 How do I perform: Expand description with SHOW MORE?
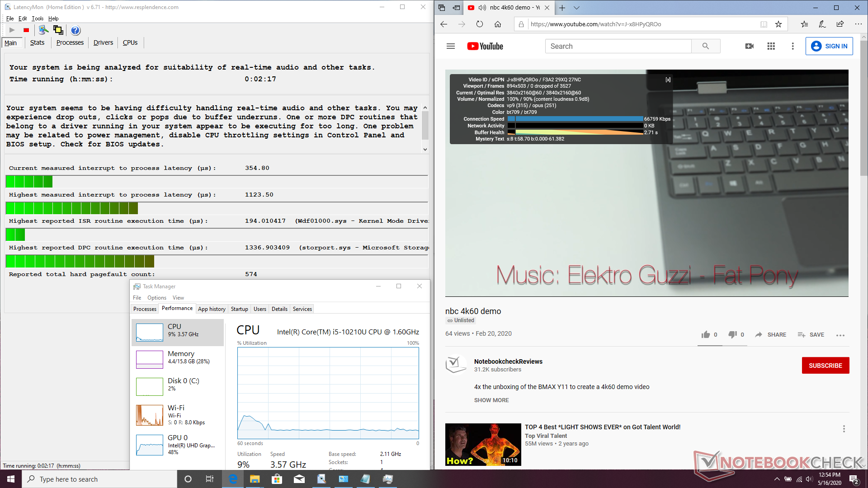[491, 400]
